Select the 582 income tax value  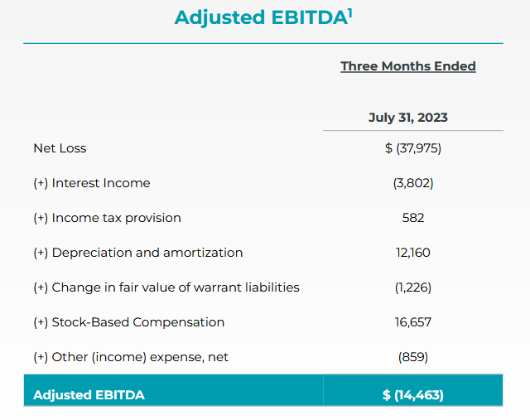pos(412,218)
